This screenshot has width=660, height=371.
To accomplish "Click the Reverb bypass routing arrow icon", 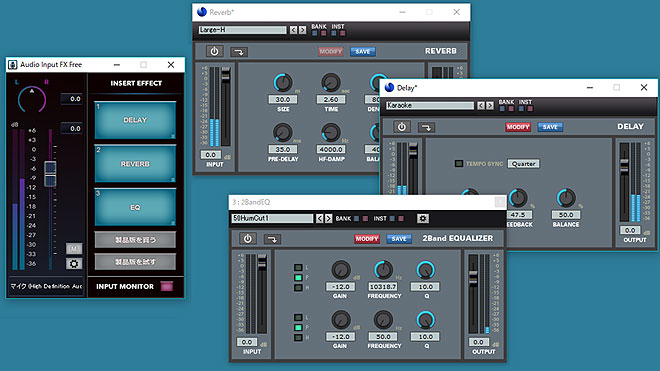I will [239, 52].
